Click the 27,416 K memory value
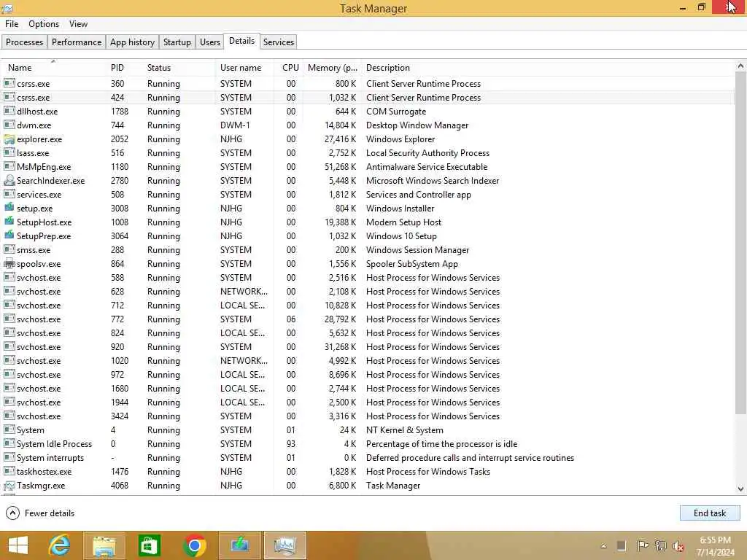 click(x=340, y=139)
